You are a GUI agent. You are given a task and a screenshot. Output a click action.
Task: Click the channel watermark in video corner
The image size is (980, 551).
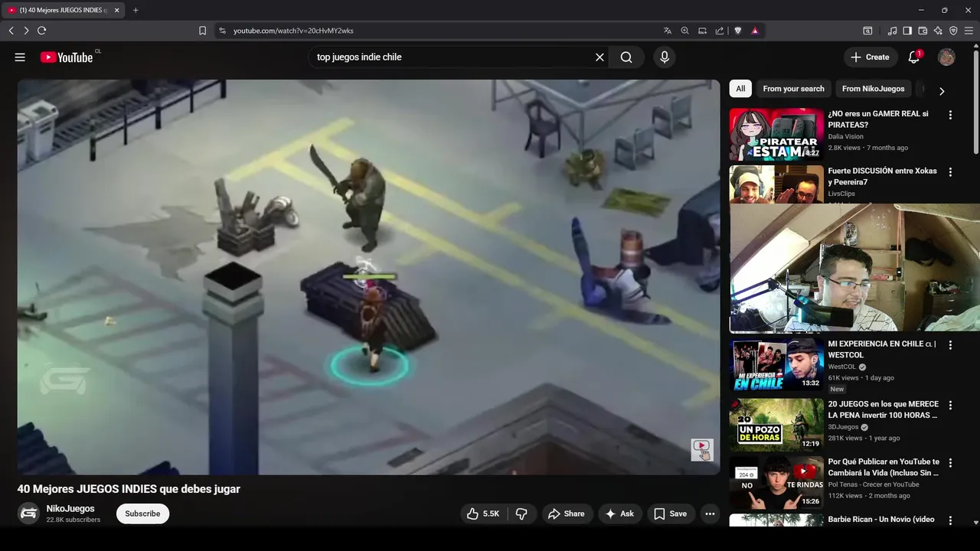click(702, 450)
